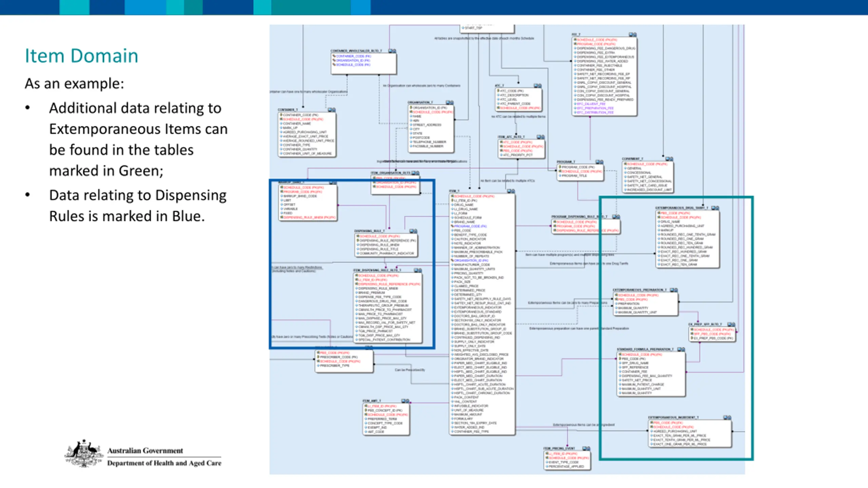Click the bullet text about Extemporaneous Items

pyautogui.click(x=138, y=139)
